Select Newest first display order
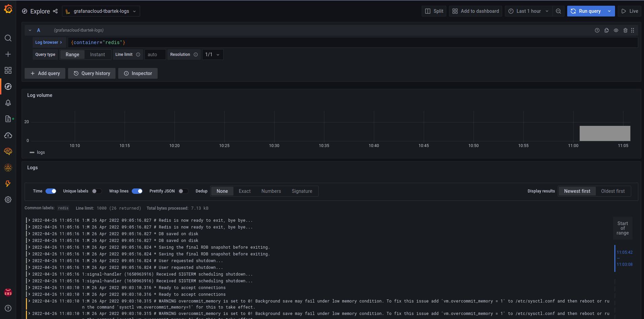Viewport: 644px width, 319px height. point(577,191)
